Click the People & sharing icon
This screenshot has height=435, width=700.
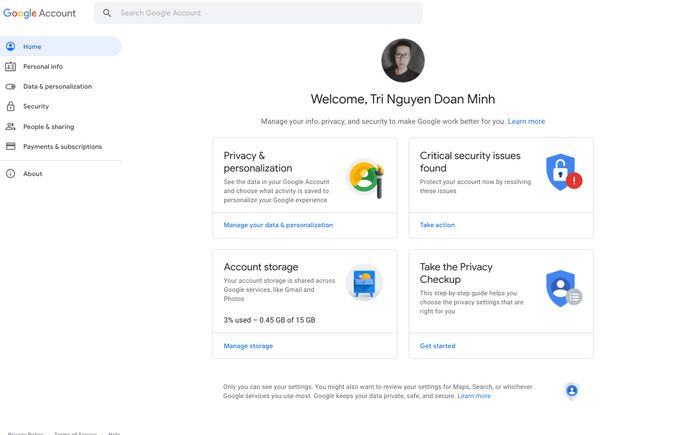[x=10, y=126]
